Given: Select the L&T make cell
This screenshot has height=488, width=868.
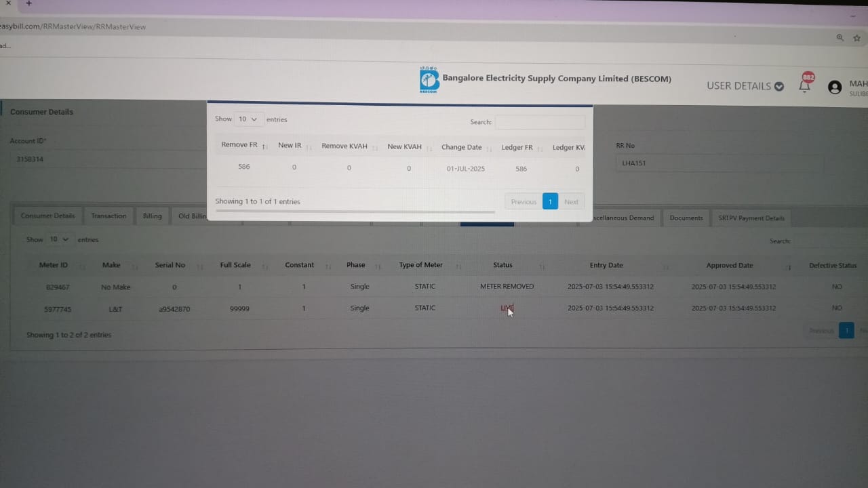Looking at the screenshot, I should (115, 309).
